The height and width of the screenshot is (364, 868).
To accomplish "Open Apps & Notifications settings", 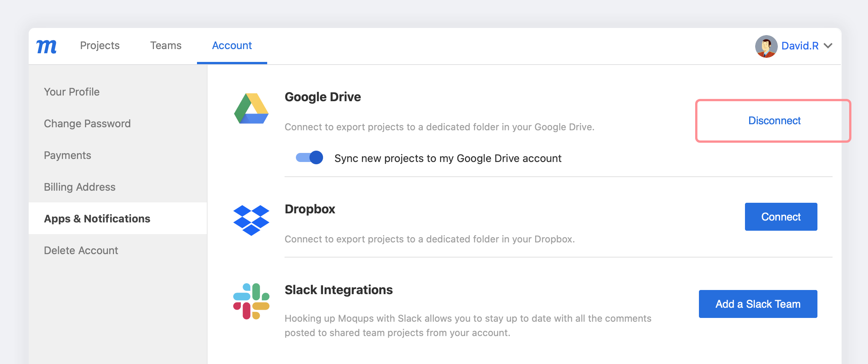I will pos(97,218).
